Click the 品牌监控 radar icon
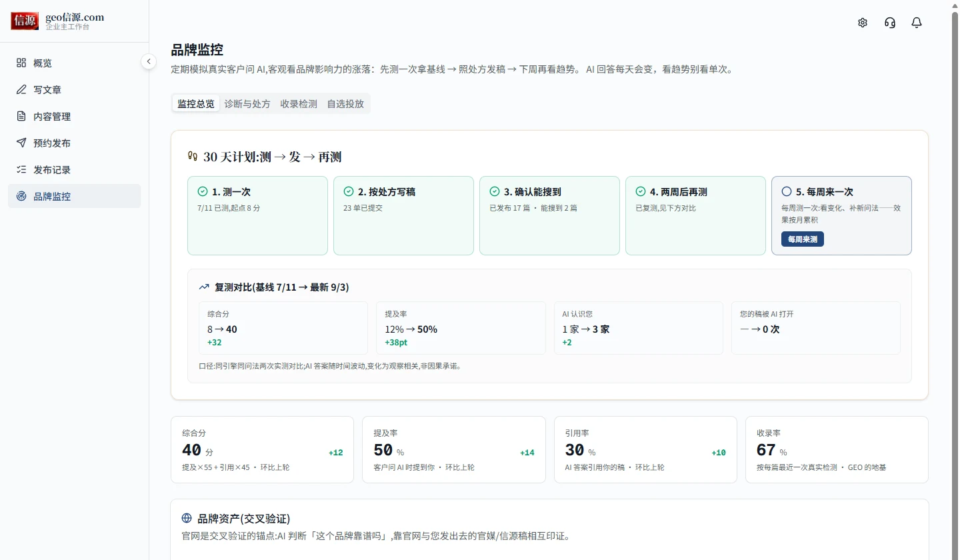 pyautogui.click(x=21, y=196)
